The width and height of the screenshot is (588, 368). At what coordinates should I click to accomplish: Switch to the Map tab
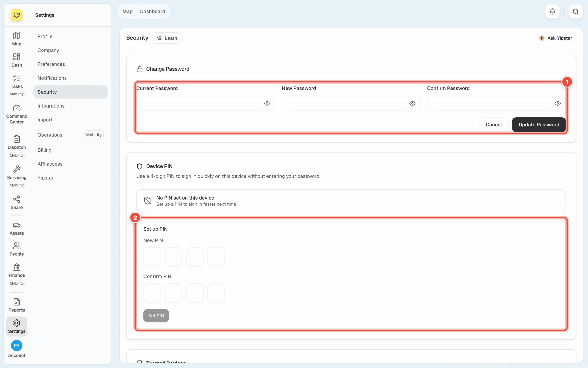[x=127, y=11]
